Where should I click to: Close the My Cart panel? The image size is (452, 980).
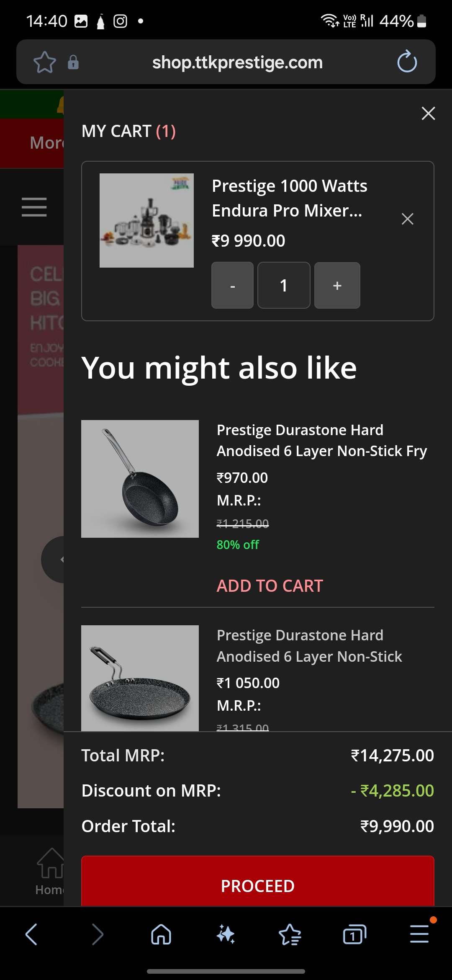[428, 113]
